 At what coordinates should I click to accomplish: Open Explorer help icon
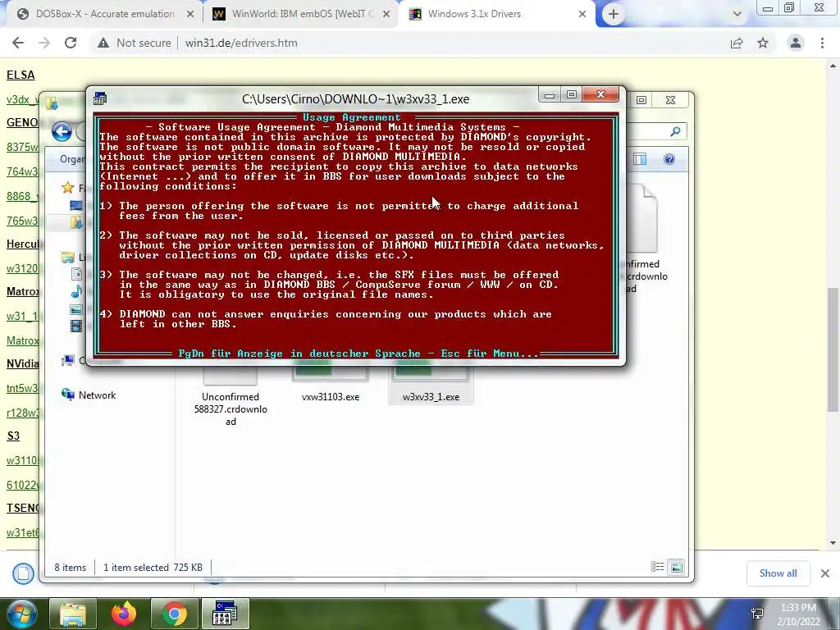click(x=669, y=159)
